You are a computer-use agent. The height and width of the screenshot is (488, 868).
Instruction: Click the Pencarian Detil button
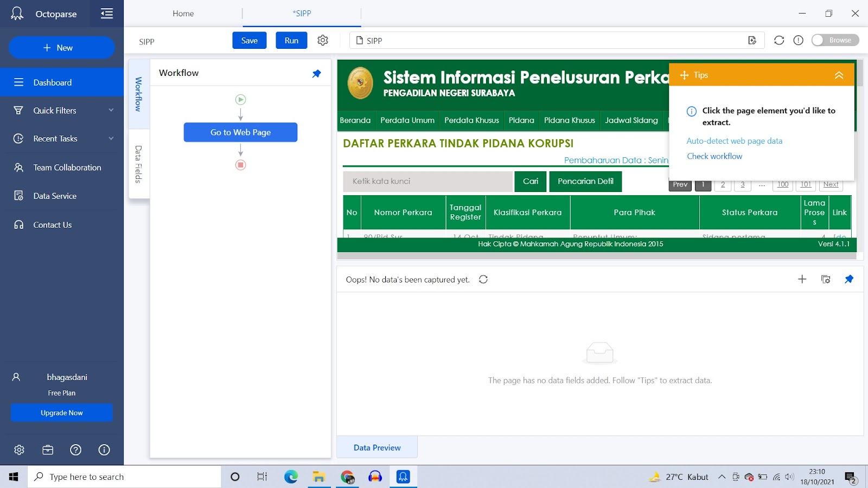585,181
